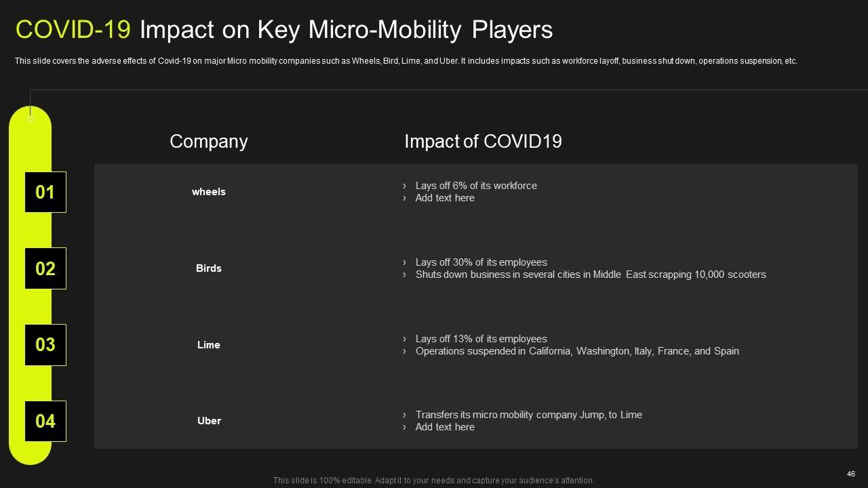The height and width of the screenshot is (488, 868).
Task: Click the slide description text under title
Action: click(406, 61)
